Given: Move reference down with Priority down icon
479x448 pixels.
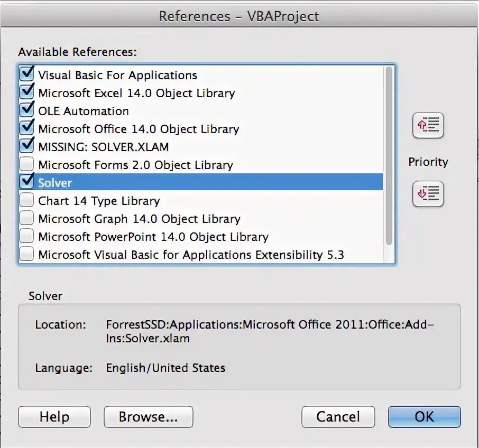Looking at the screenshot, I should tap(428, 194).
